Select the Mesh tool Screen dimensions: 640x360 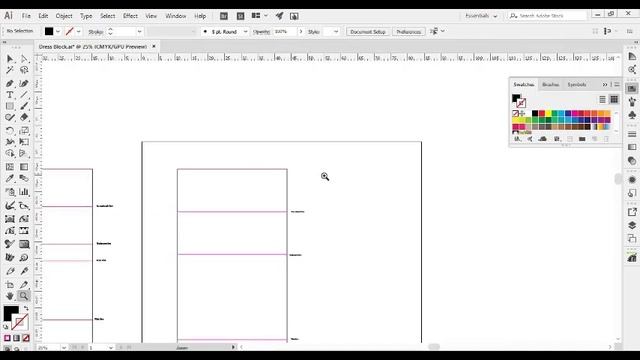[x=10, y=167]
